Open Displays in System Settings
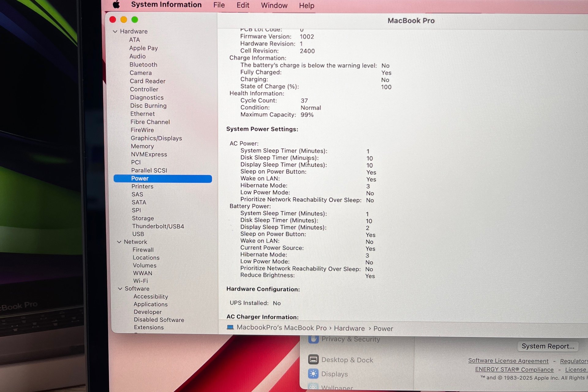 pos(328,374)
